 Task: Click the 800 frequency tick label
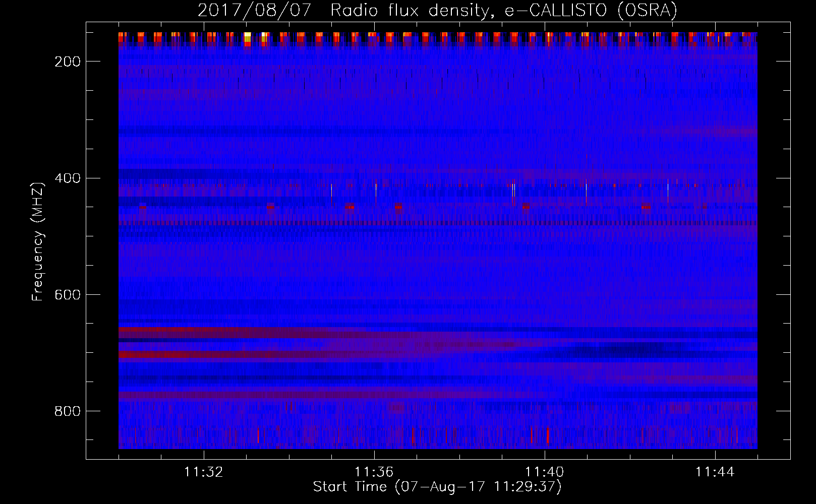(x=68, y=411)
